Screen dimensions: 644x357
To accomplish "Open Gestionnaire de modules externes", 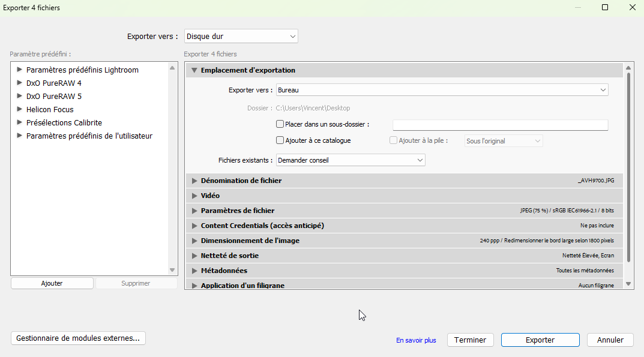I will pyautogui.click(x=78, y=338).
